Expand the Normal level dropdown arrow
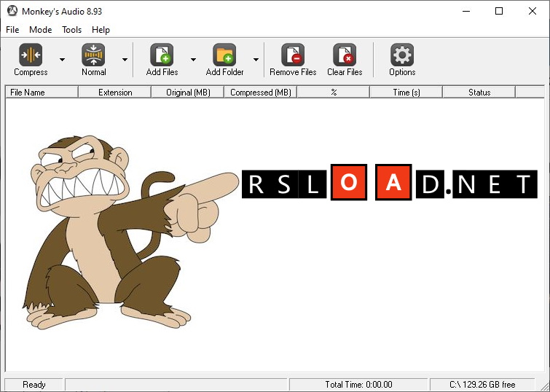The width and height of the screenshot is (550, 392). [125, 60]
